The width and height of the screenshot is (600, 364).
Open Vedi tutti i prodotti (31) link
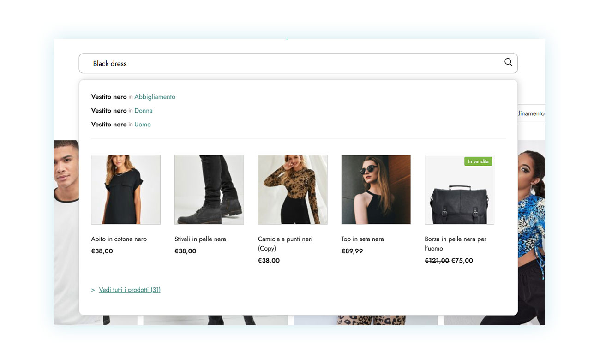(x=130, y=290)
